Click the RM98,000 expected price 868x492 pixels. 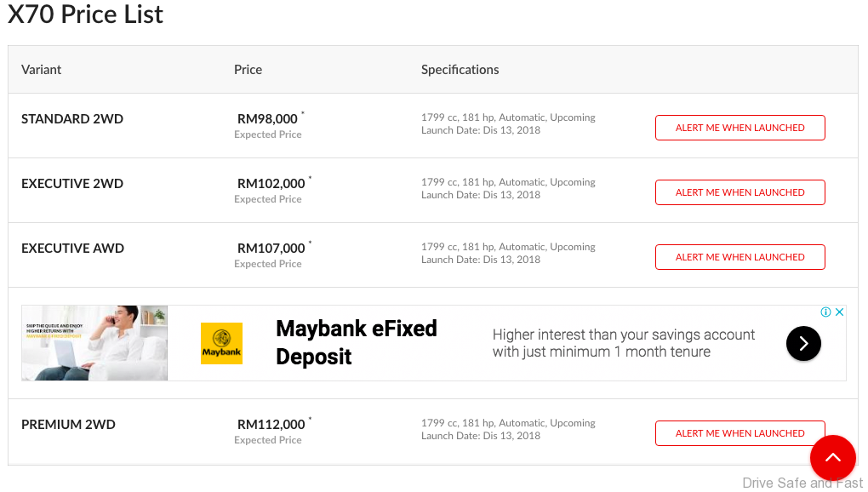point(267,119)
